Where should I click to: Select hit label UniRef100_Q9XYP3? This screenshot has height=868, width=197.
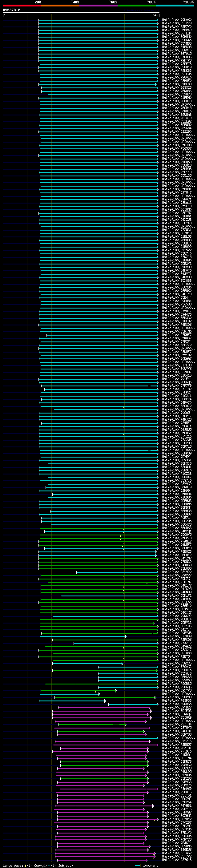[x=176, y=690]
